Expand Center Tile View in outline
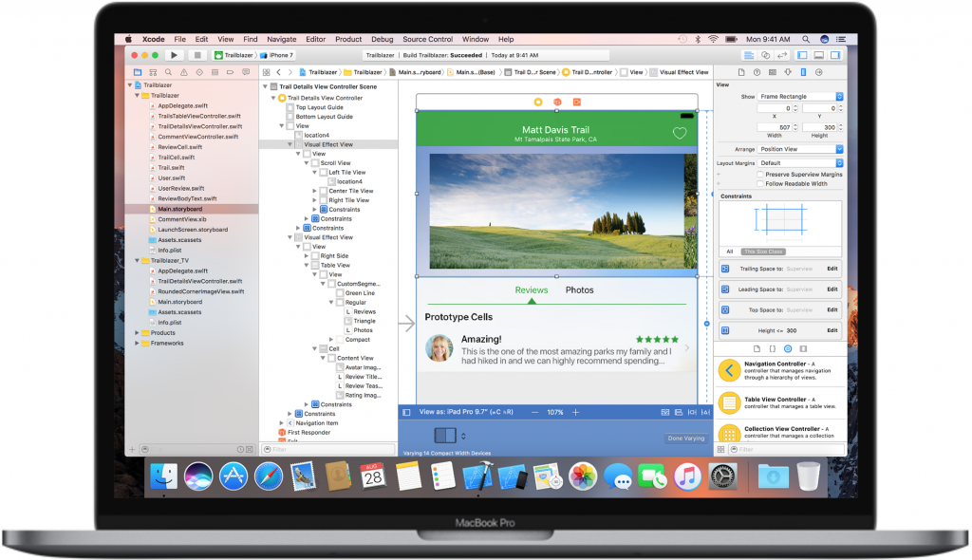 point(314,191)
